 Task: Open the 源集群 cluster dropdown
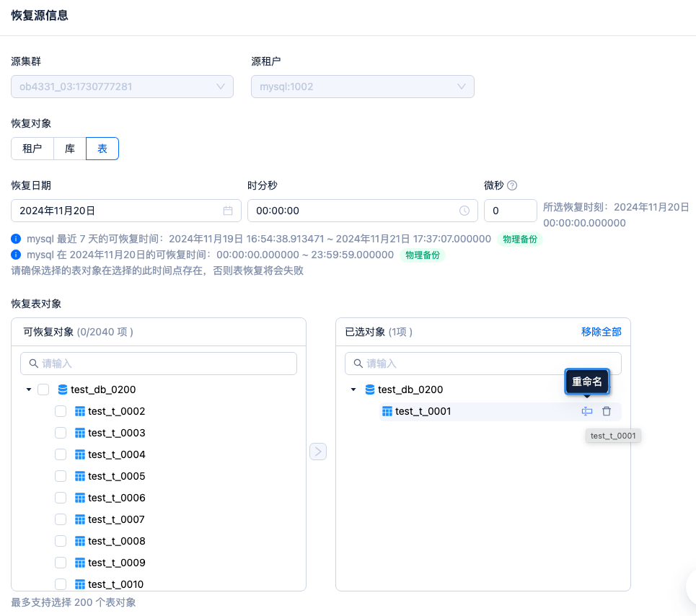pos(122,87)
